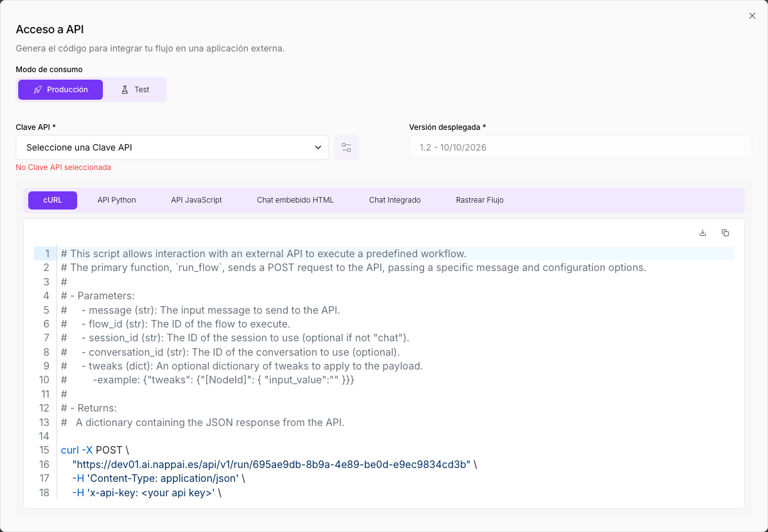Select Producción consumption mode
Screen dimensions: 768x532
point(60,90)
